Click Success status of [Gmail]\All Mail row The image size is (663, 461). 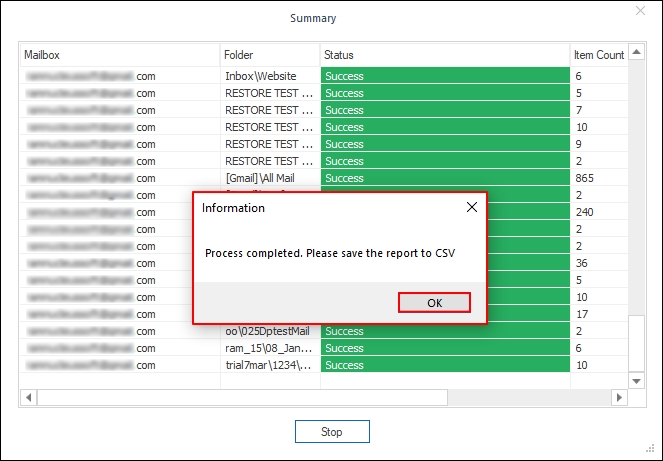[x=445, y=178]
